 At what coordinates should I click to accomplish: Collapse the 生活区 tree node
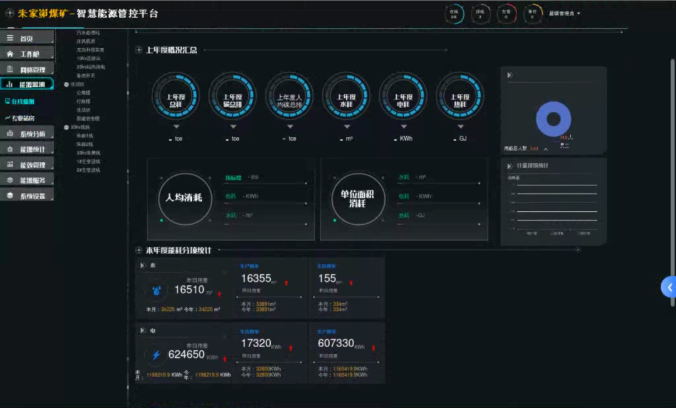coord(66,85)
